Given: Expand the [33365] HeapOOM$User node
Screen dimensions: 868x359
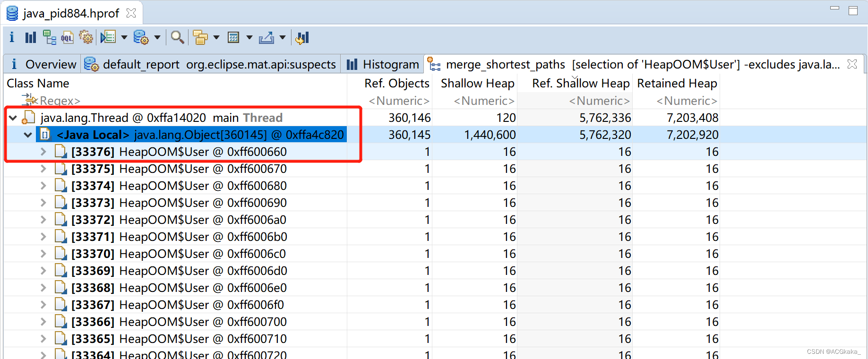Looking at the screenshot, I should tap(43, 339).
